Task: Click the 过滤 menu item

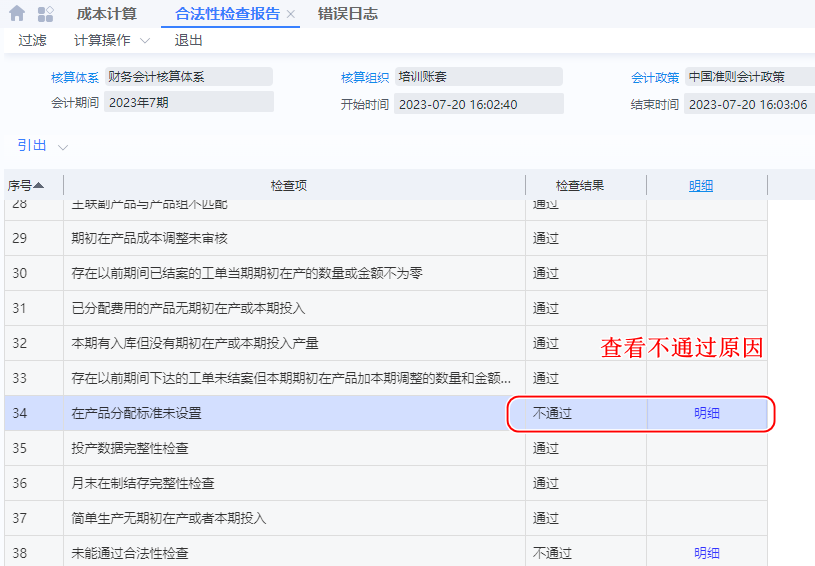Action: coord(32,40)
